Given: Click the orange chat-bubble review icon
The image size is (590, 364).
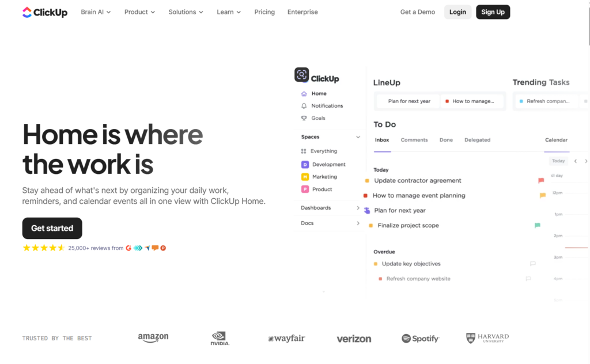Looking at the screenshot, I should (x=155, y=248).
